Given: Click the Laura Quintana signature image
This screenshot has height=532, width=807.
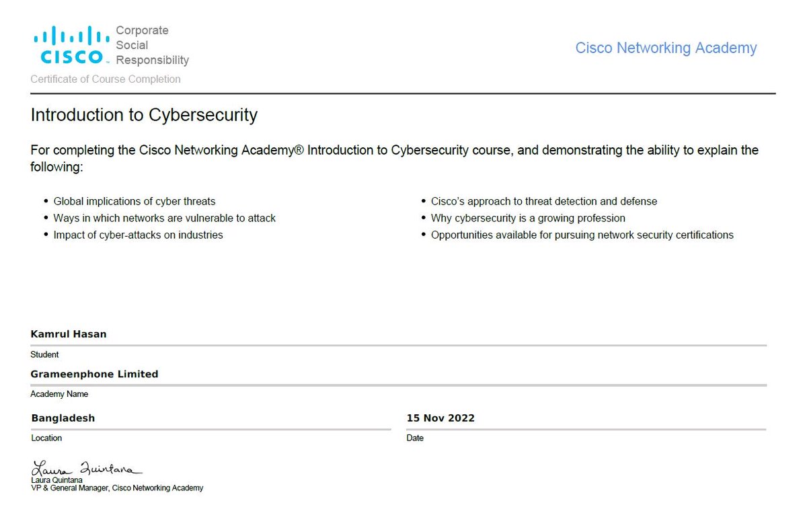Looking at the screenshot, I should tap(87, 468).
